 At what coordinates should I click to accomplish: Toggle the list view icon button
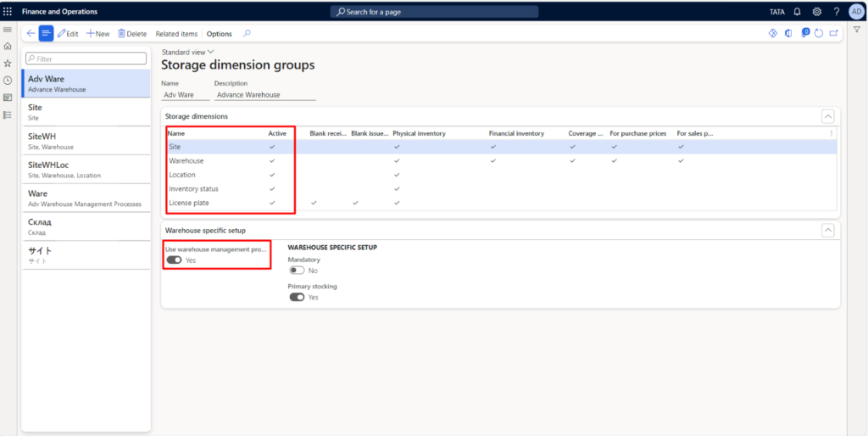tap(46, 34)
